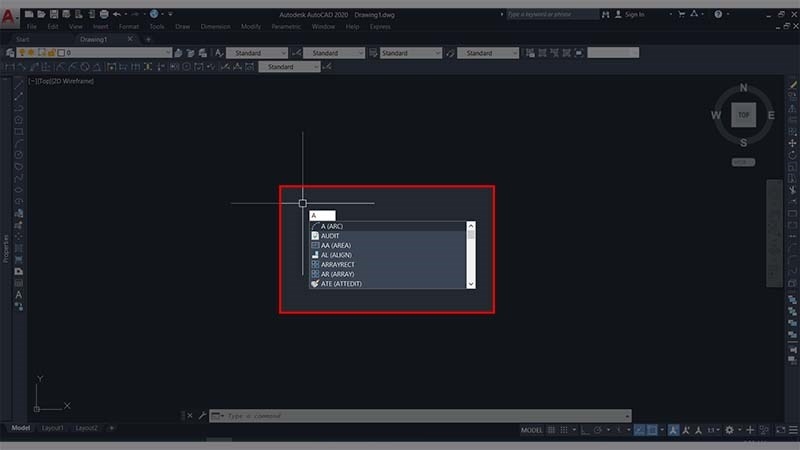Click the keyword search input field
Screen dimensions: 800x450
click(x=550, y=14)
